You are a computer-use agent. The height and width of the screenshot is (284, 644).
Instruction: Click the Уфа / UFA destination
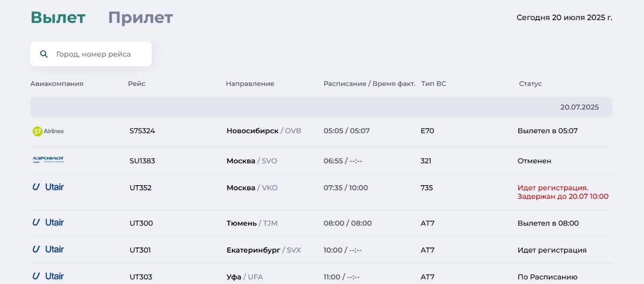coord(245,277)
